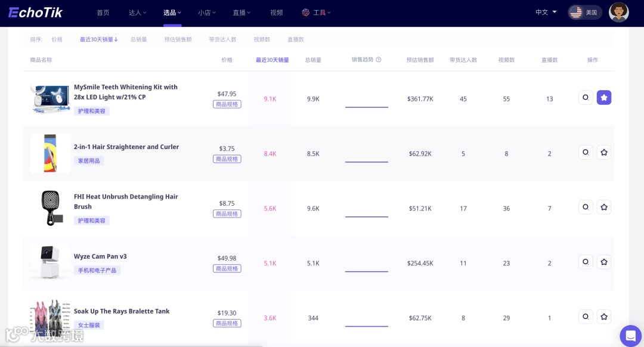Expand the 小店 menu
This screenshot has width=644, height=347.
(x=206, y=13)
